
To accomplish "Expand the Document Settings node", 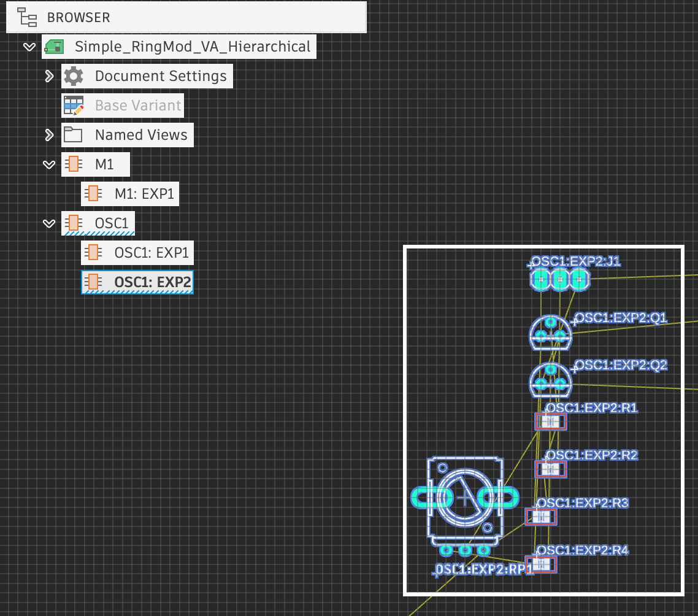I will (x=49, y=76).
